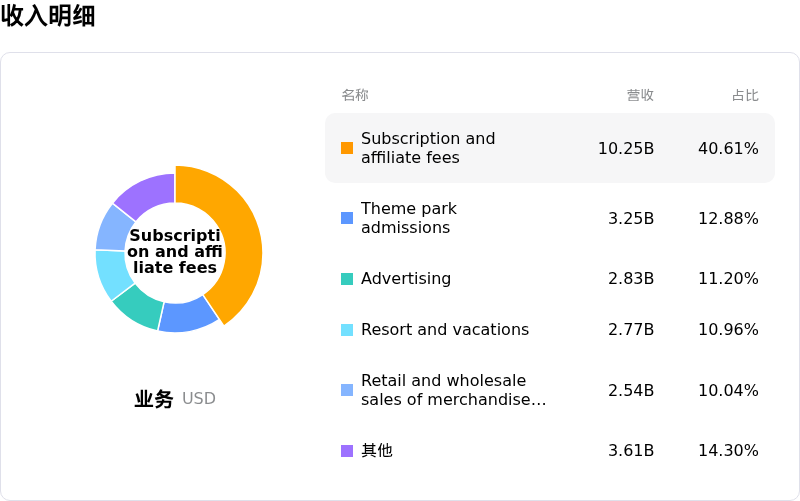Click the 2.83B revenue value

(631, 279)
